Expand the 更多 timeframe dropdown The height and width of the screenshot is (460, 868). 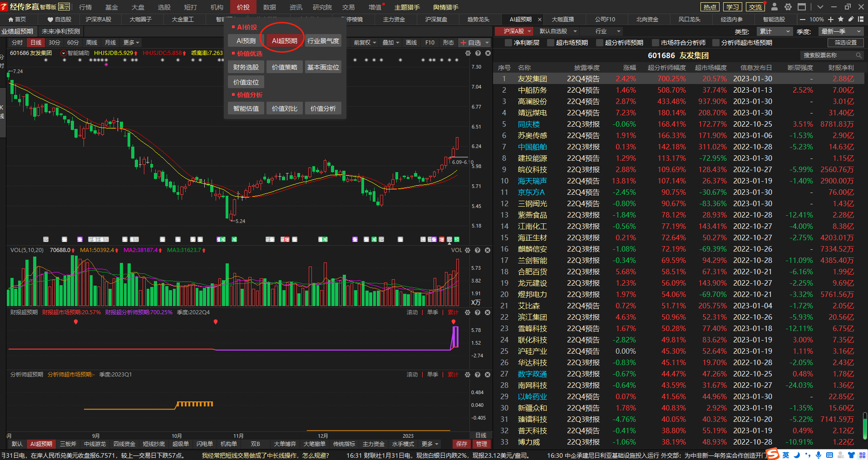pos(131,43)
